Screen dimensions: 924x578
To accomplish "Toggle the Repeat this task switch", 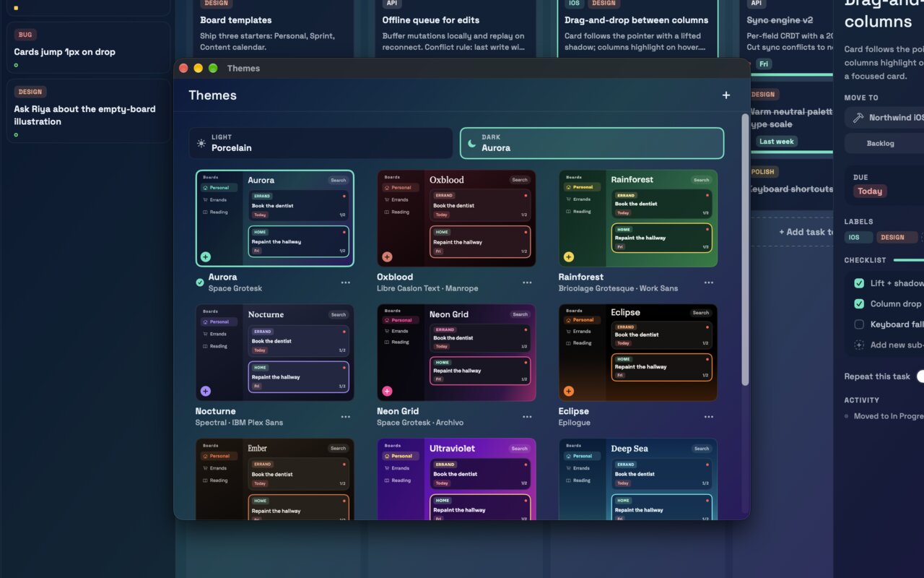I will tap(920, 376).
